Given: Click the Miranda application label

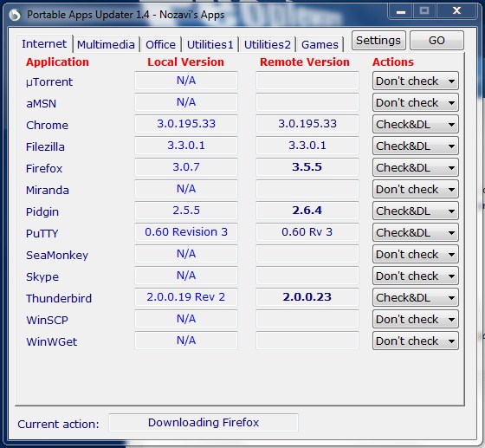Looking at the screenshot, I should coord(48,191).
